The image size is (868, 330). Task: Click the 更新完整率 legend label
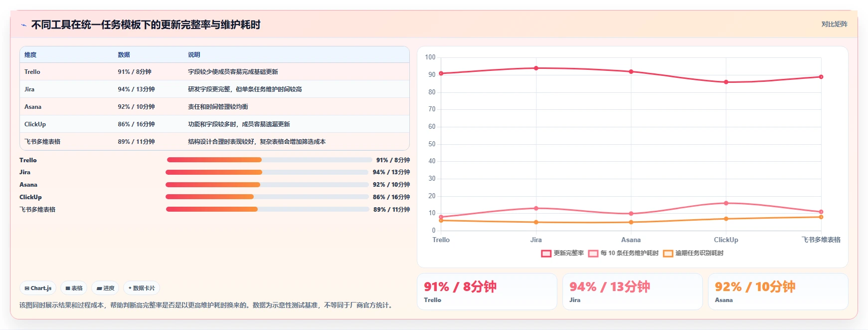click(568, 253)
